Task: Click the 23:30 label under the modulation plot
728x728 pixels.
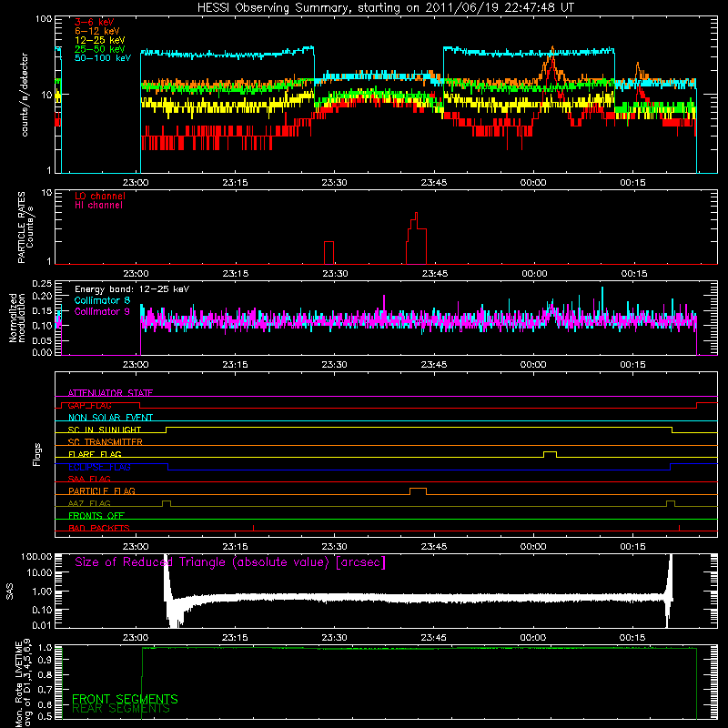Action: (334, 365)
